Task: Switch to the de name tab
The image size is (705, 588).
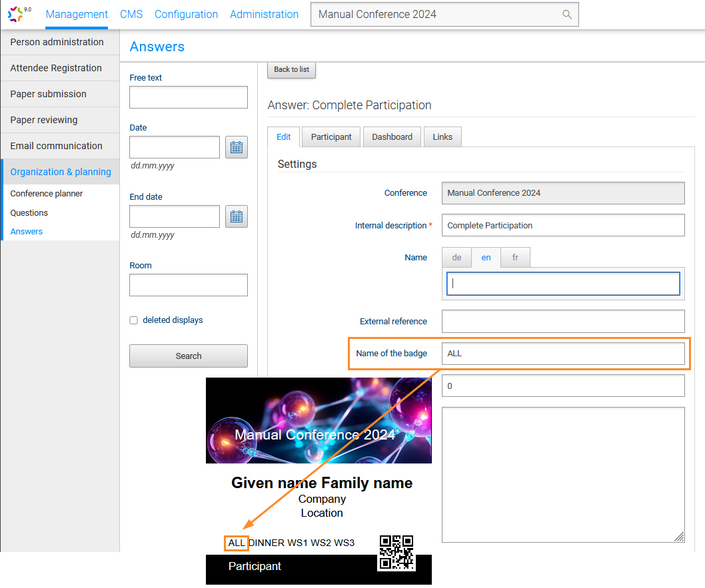Action: (x=456, y=257)
